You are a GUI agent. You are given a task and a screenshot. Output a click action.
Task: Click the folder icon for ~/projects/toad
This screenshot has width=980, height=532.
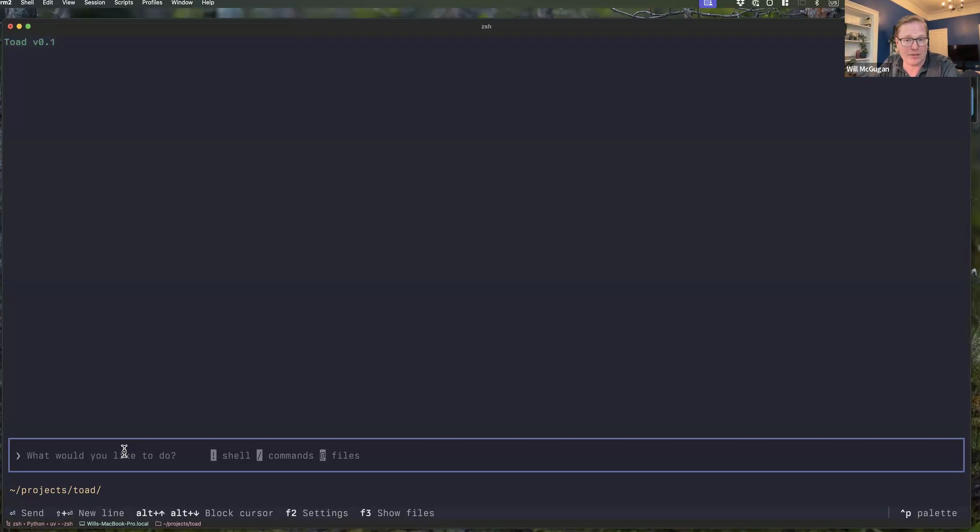point(158,524)
